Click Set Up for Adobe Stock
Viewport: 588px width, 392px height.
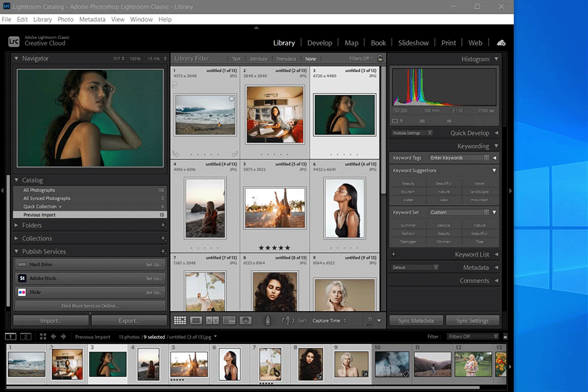click(153, 278)
